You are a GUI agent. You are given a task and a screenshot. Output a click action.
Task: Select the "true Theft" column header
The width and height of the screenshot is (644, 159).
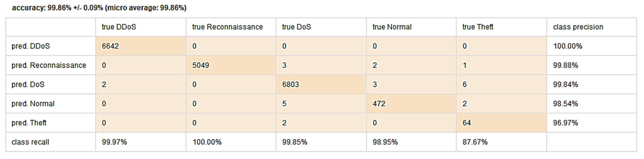478,27
